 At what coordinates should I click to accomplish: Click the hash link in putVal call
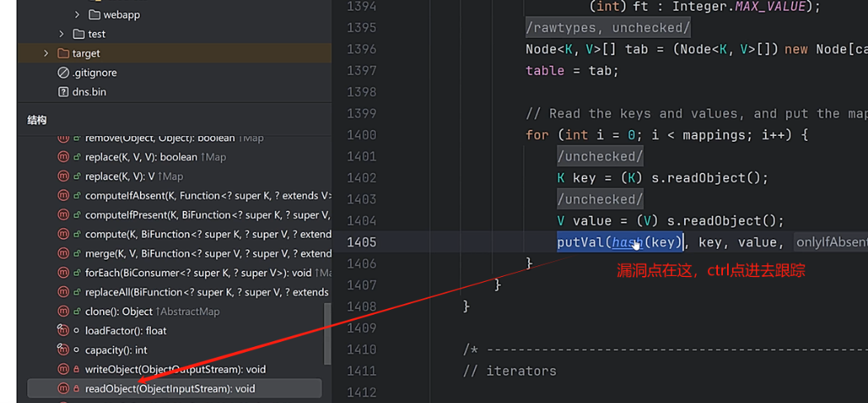(627, 242)
